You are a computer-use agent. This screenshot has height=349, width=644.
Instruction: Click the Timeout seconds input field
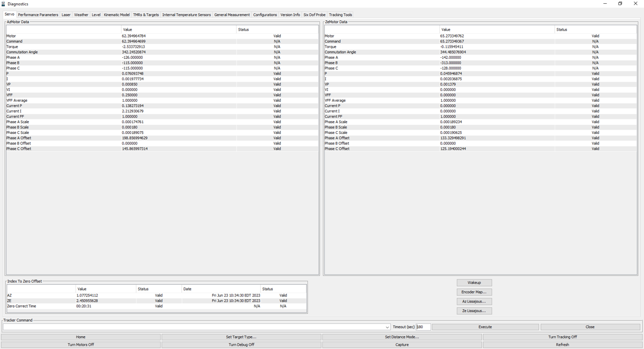[x=423, y=327]
